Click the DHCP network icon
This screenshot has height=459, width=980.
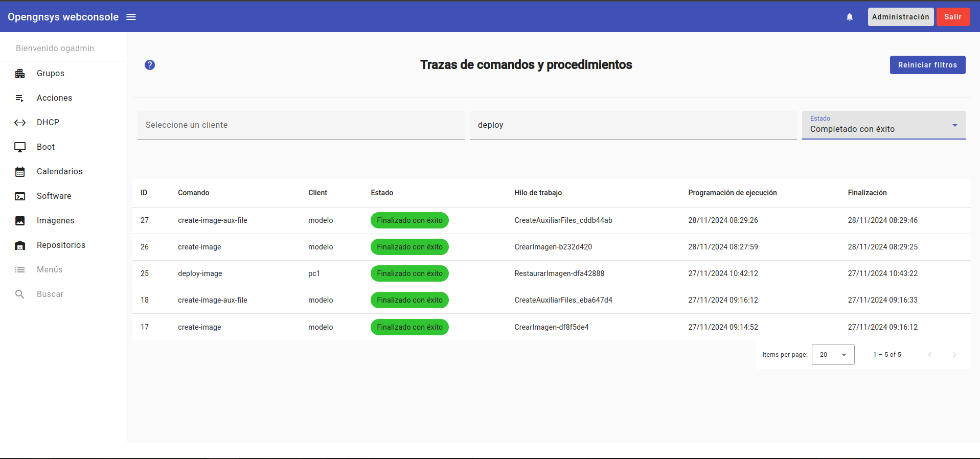(20, 123)
